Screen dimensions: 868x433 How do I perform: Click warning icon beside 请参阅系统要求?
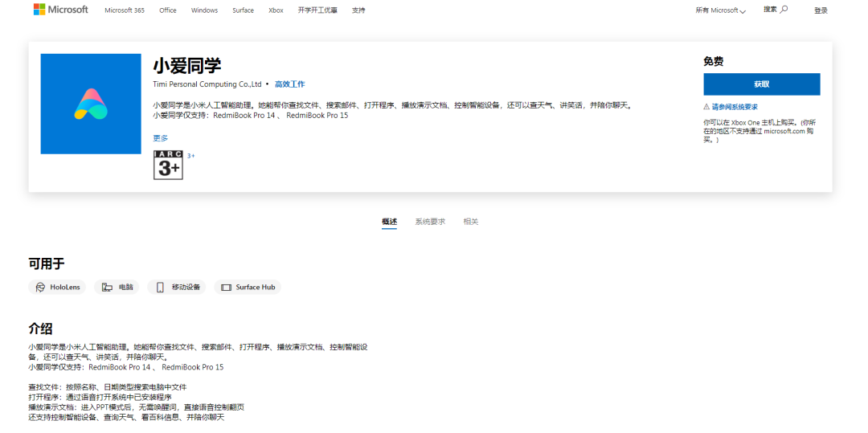[706, 107]
